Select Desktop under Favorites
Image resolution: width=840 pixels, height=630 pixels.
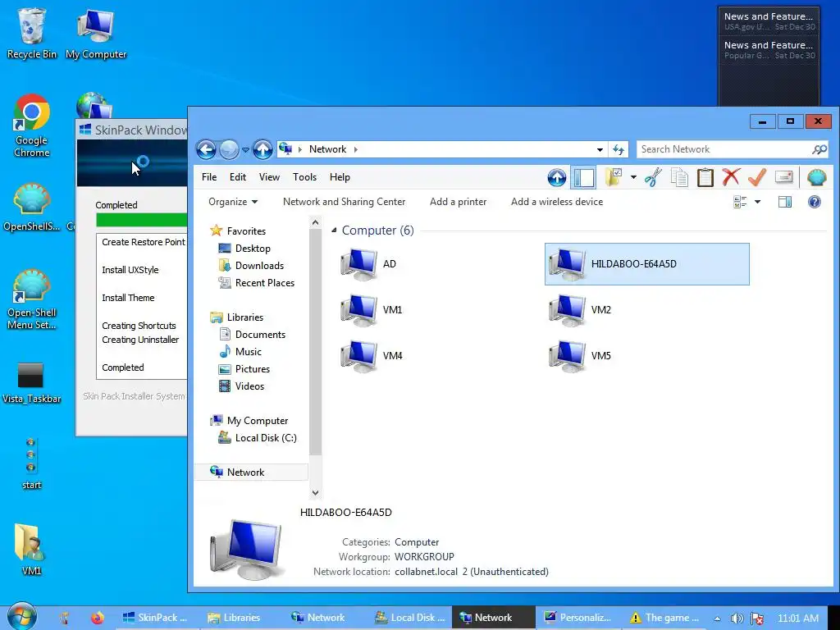point(253,249)
